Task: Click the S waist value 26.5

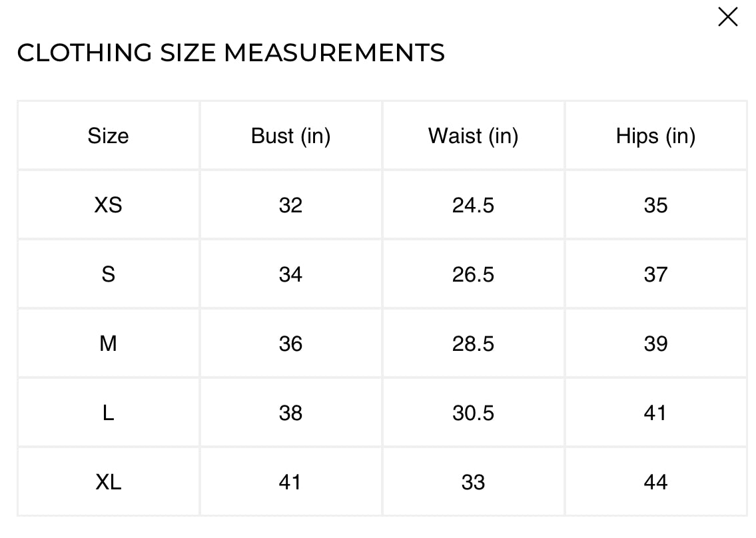Action: [473, 274]
